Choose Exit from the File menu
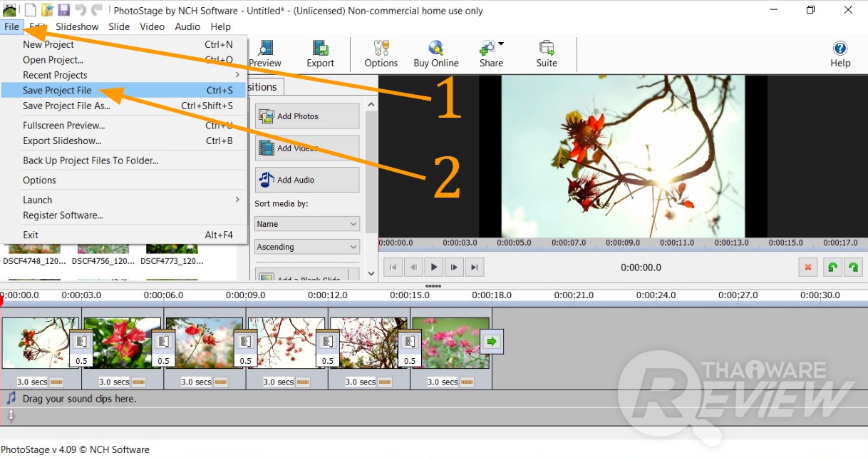The height and width of the screenshot is (458, 868). coord(124,235)
